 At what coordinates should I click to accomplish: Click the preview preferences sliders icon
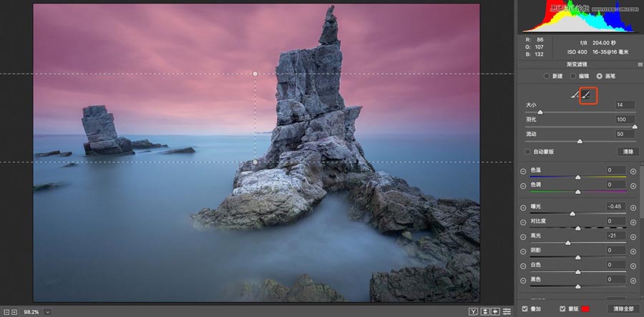click(507, 312)
